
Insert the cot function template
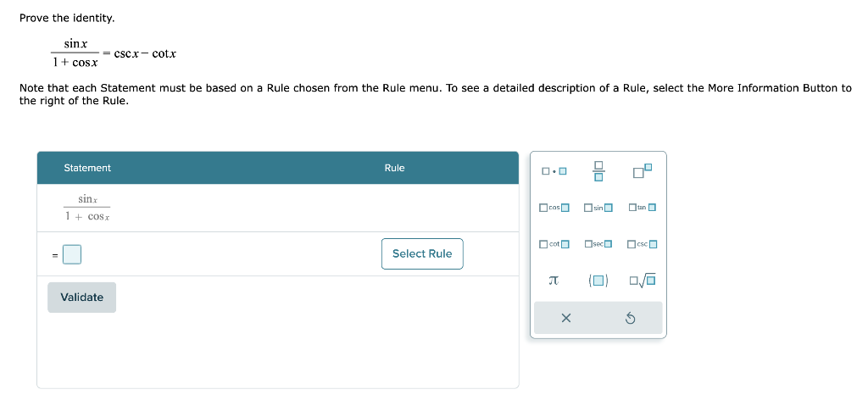tap(554, 244)
